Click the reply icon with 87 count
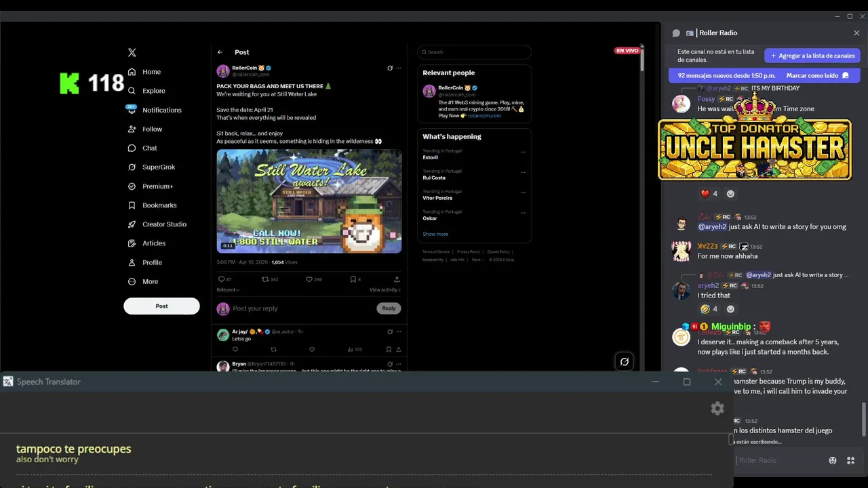Image resolution: width=868 pixels, height=488 pixels. pos(221,279)
